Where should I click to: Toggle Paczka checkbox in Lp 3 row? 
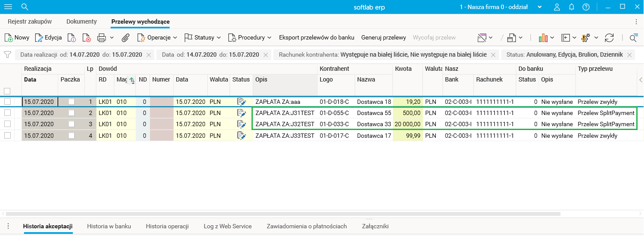tap(72, 124)
